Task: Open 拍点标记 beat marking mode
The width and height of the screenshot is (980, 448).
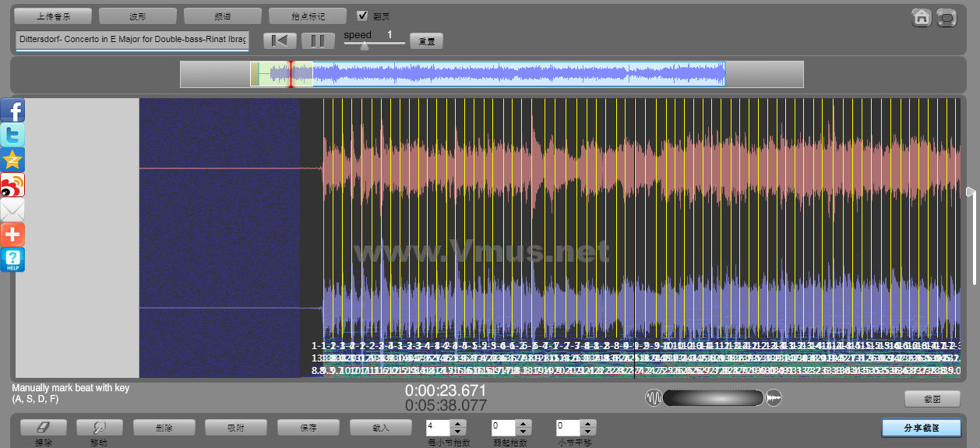Action: [x=308, y=16]
